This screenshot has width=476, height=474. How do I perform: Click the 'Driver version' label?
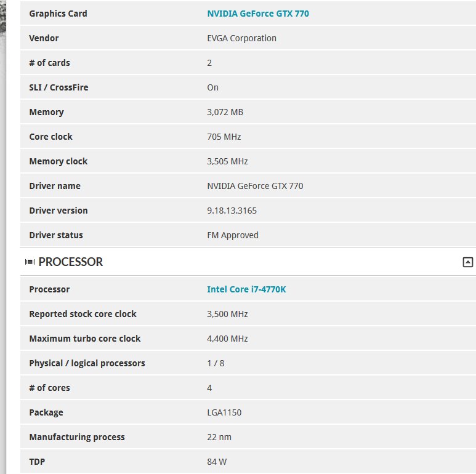[x=58, y=211]
